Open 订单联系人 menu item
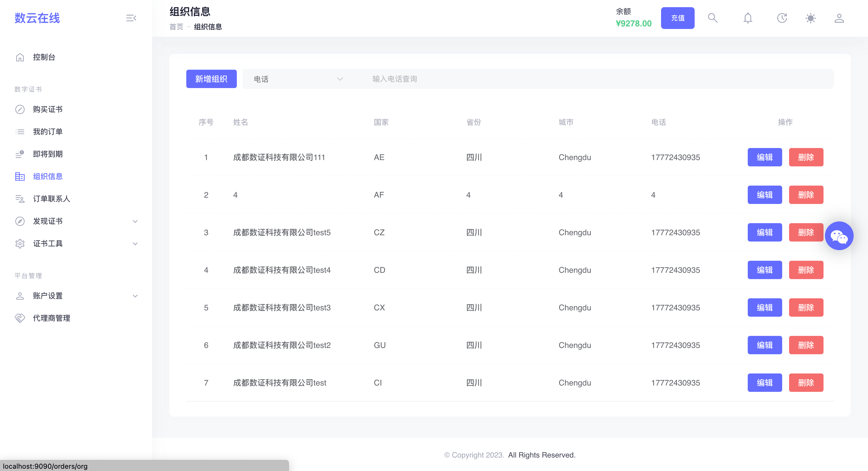The height and width of the screenshot is (471, 868). pyautogui.click(x=51, y=199)
